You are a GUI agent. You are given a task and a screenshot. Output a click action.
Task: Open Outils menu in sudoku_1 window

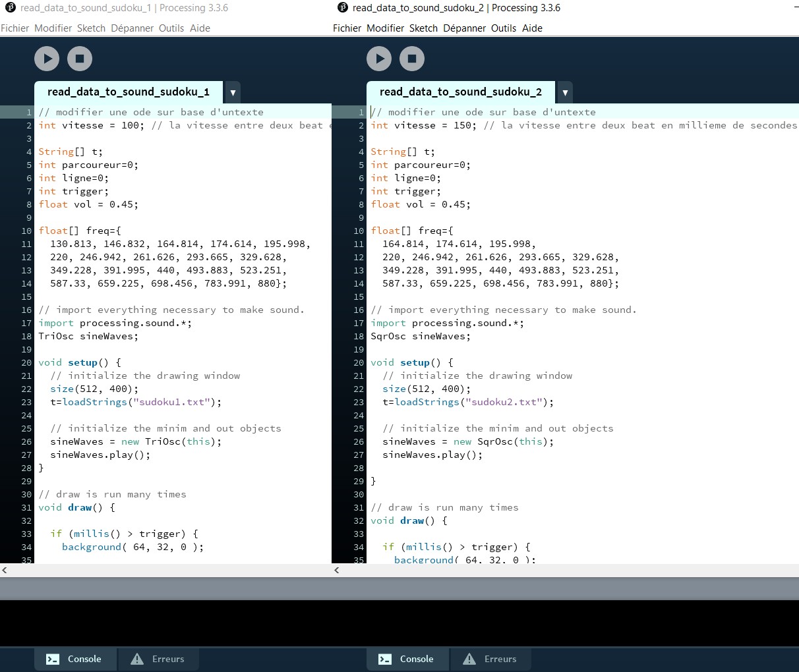(x=171, y=28)
